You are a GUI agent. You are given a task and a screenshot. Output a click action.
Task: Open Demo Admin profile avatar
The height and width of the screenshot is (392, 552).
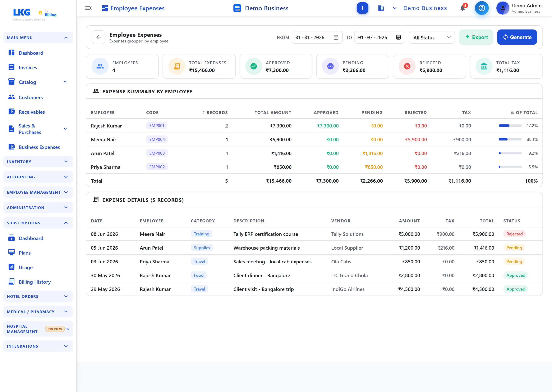point(503,8)
